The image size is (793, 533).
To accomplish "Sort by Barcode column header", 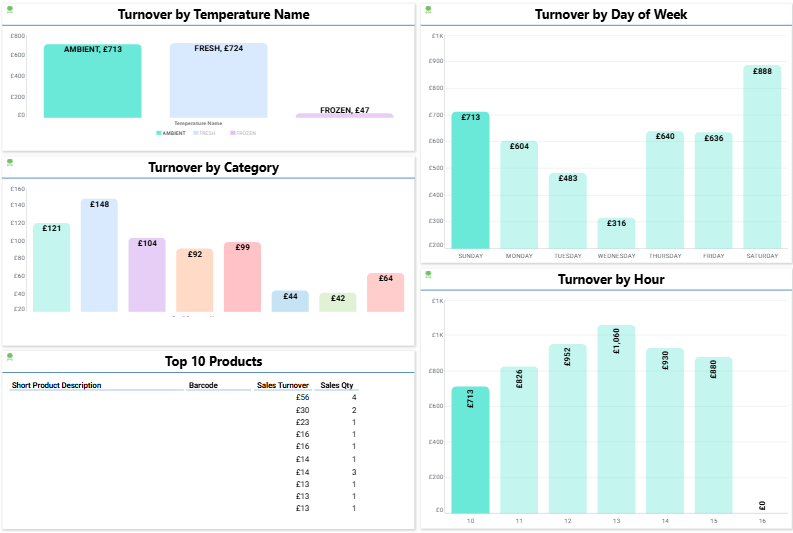I will (203, 385).
